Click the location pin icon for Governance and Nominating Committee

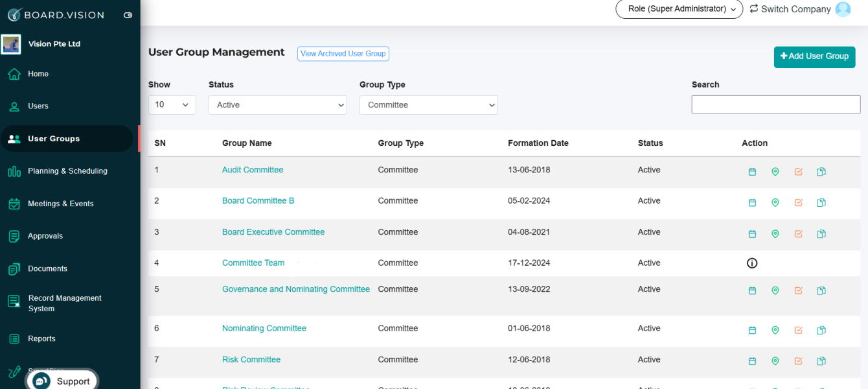[775, 291]
